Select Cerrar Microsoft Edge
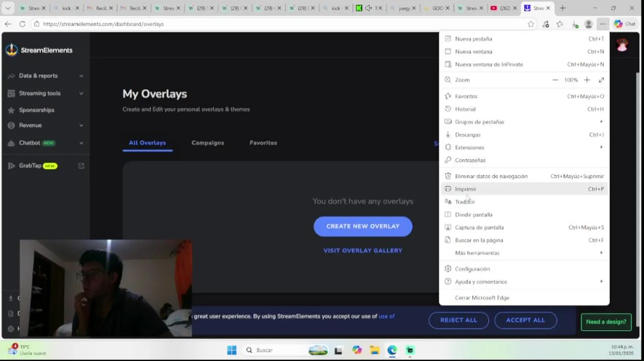The width and height of the screenshot is (644, 361). click(524, 297)
